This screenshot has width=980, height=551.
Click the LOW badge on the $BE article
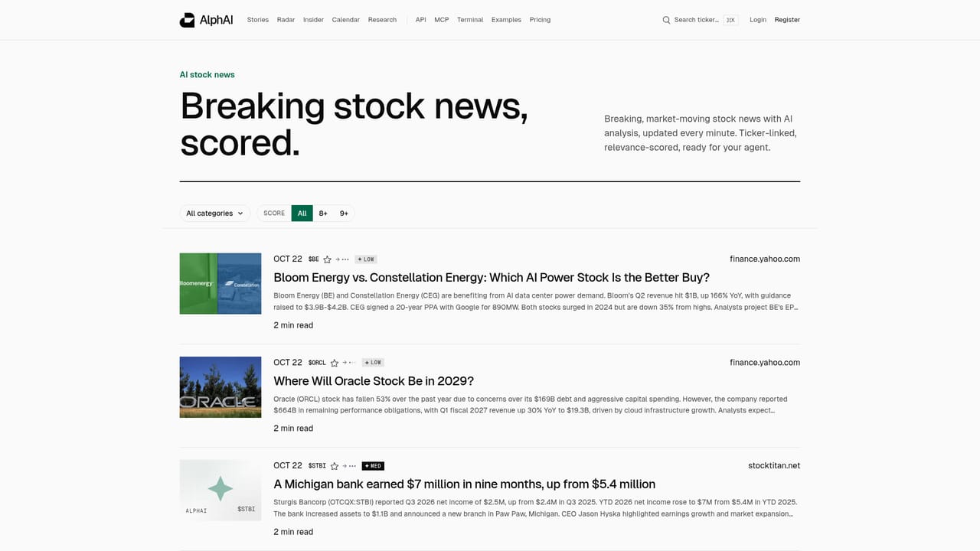point(366,259)
